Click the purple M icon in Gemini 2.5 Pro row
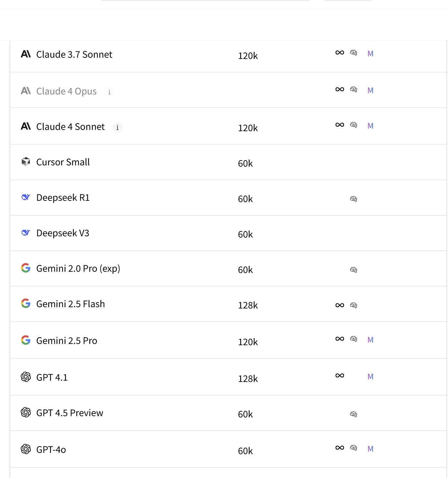Image resolution: width=448 pixels, height=478 pixels. click(x=370, y=340)
